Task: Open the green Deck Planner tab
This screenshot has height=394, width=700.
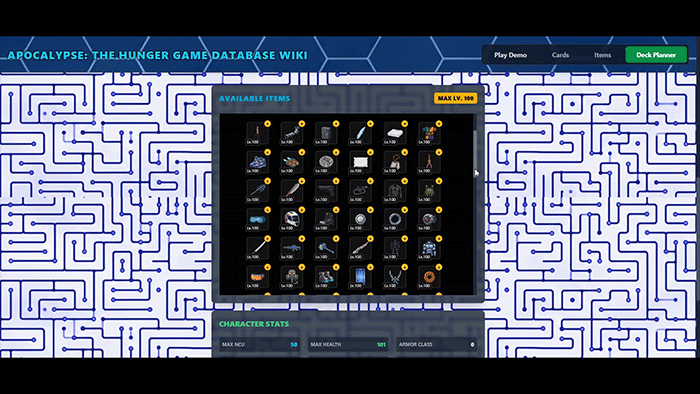Action: click(656, 55)
